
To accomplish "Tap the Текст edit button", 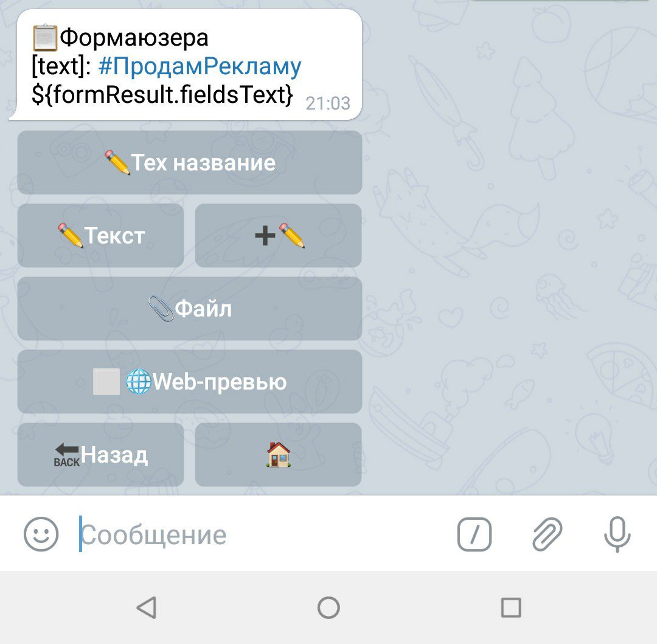I will 100,235.
